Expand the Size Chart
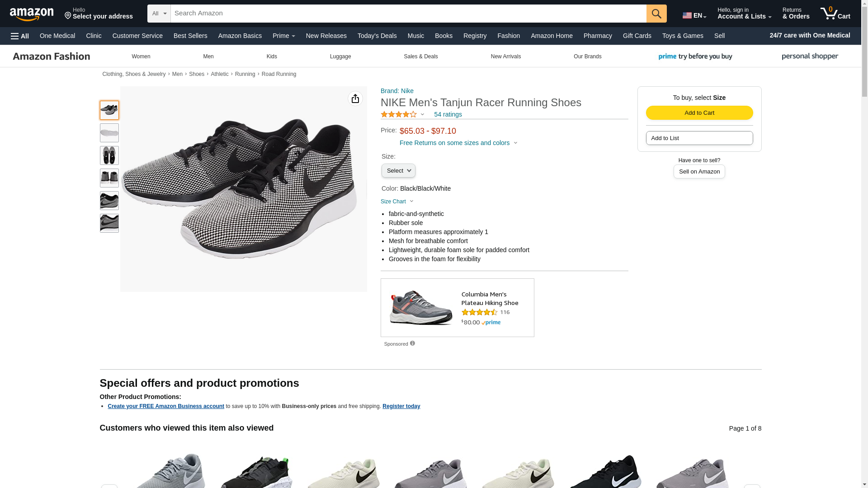868x488 pixels. tap(397, 202)
